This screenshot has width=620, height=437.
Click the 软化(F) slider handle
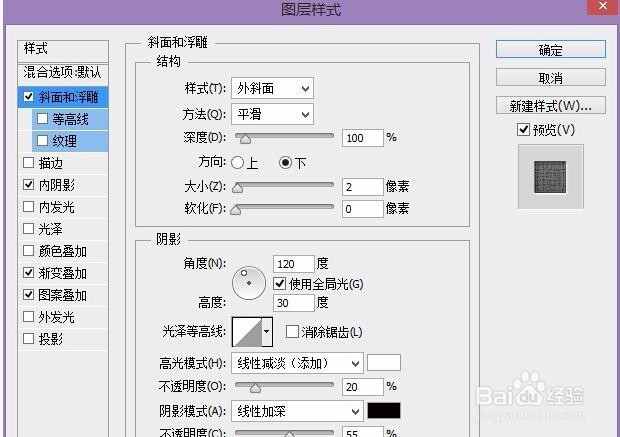click(236, 210)
